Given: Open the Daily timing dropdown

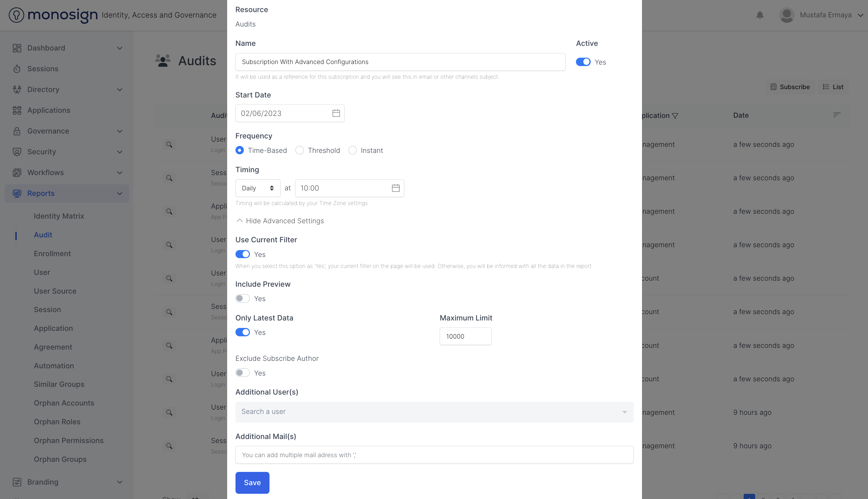Looking at the screenshot, I should point(257,188).
